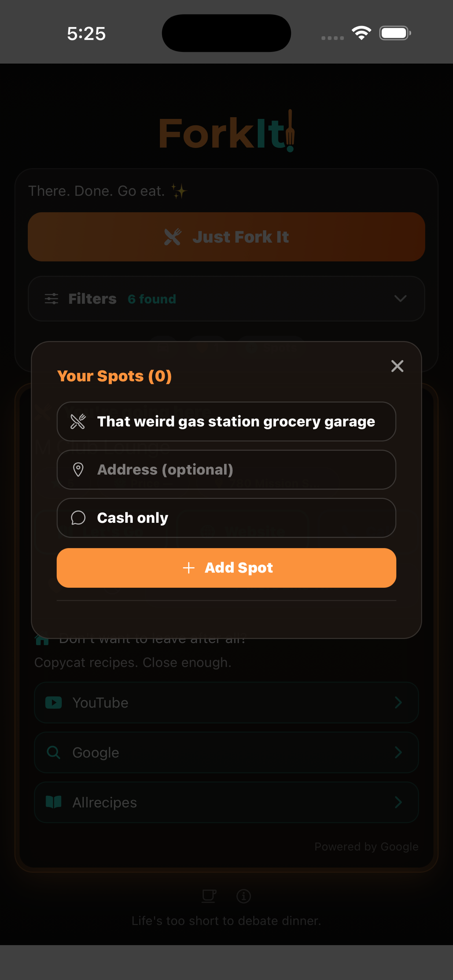
Task: Click the magnifying glass icon beside Google
Action: (x=54, y=752)
